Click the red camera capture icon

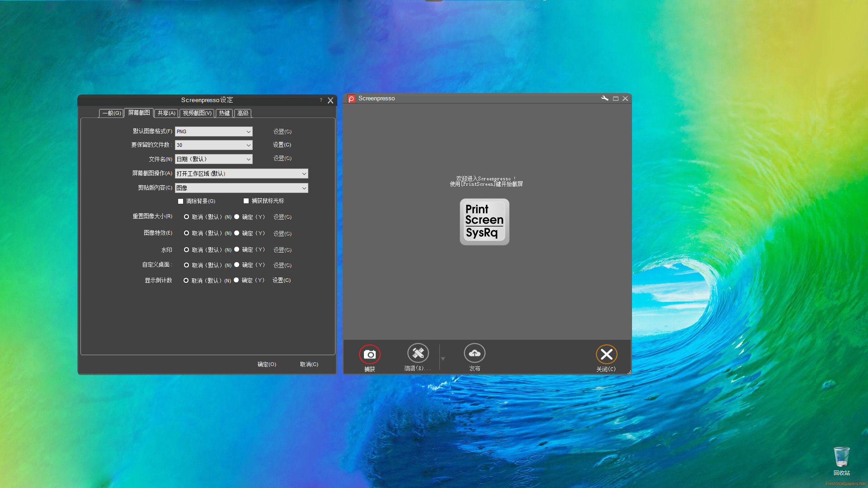369,354
